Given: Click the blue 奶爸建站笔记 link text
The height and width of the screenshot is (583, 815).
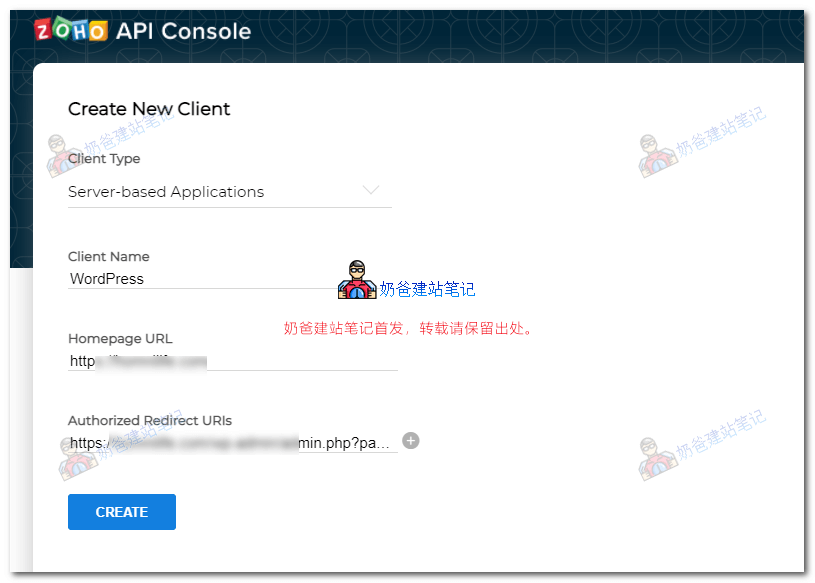Looking at the screenshot, I should (x=427, y=289).
